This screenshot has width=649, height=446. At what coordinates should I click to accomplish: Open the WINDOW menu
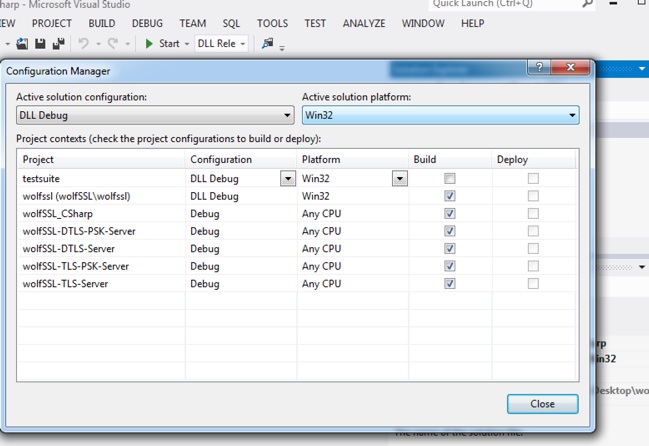423,23
